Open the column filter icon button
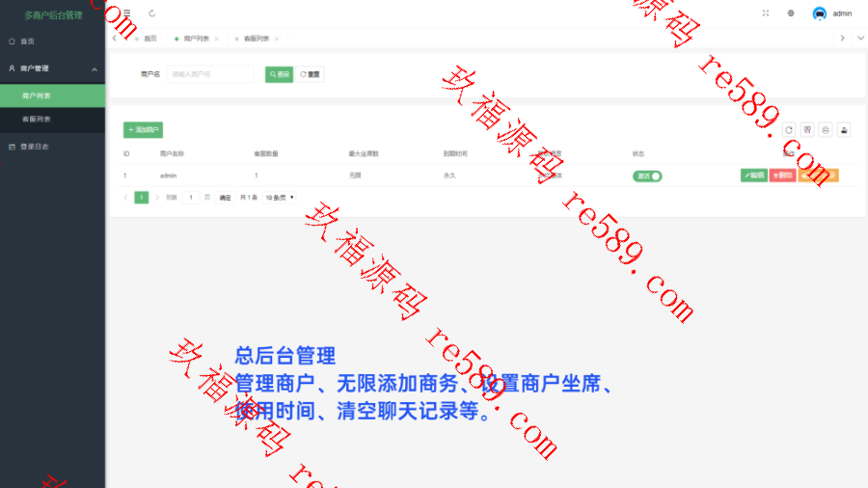This screenshot has height=488, width=868. pyautogui.click(x=807, y=130)
